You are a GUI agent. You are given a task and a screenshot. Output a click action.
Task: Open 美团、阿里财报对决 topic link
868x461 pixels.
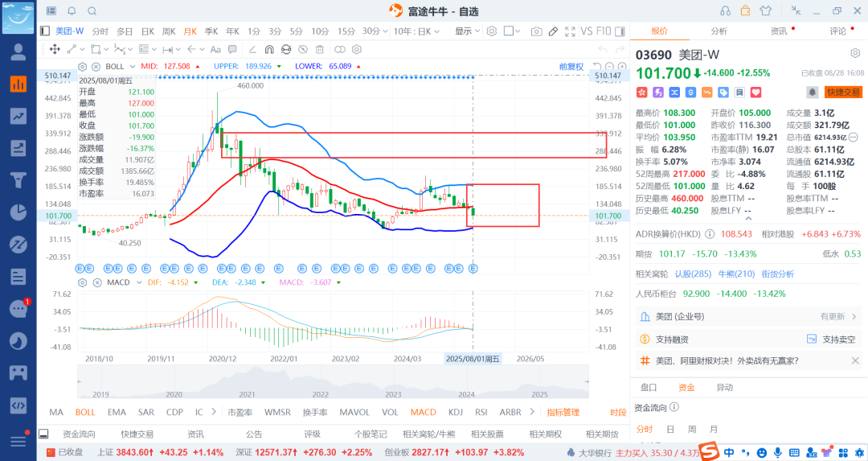727,360
